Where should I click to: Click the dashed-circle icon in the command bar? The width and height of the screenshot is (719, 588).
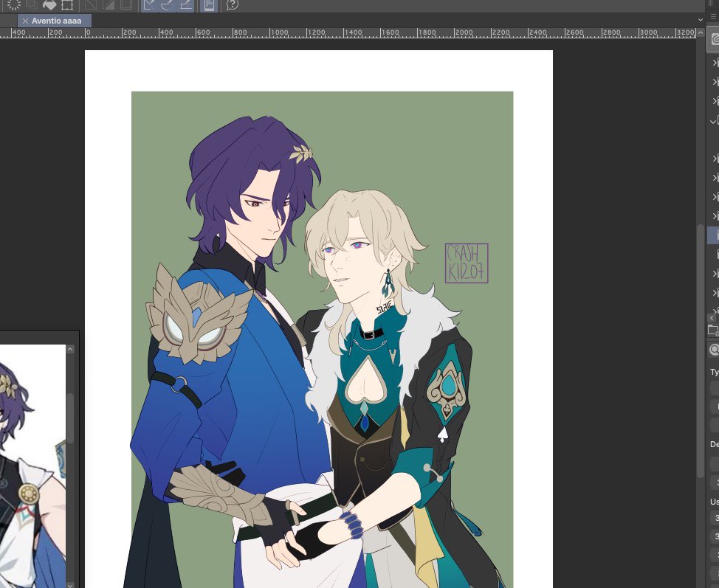point(14,5)
